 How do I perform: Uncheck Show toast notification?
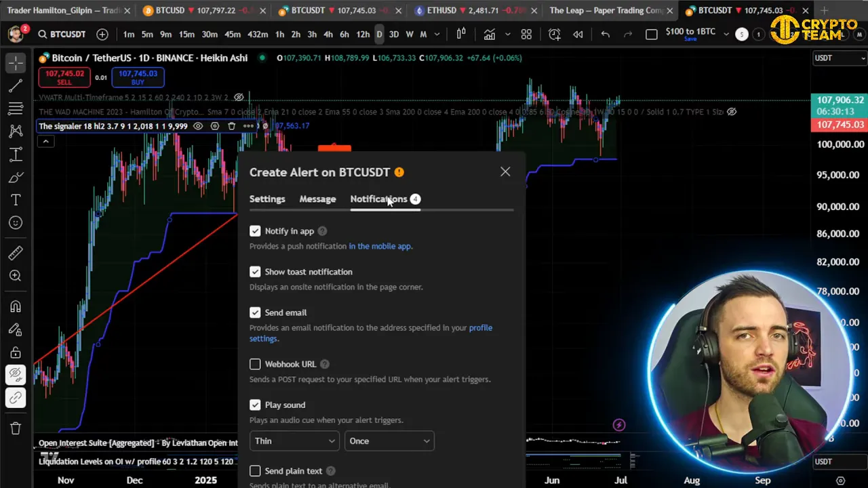[255, 272]
